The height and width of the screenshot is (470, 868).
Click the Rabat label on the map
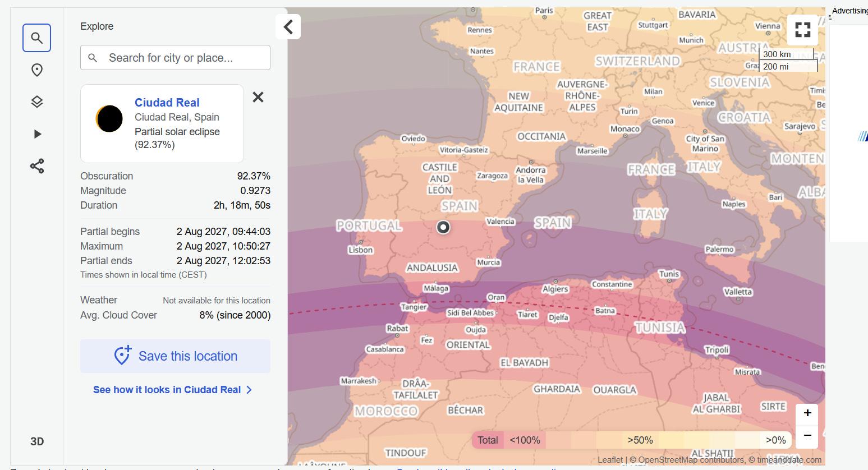pyautogui.click(x=398, y=329)
